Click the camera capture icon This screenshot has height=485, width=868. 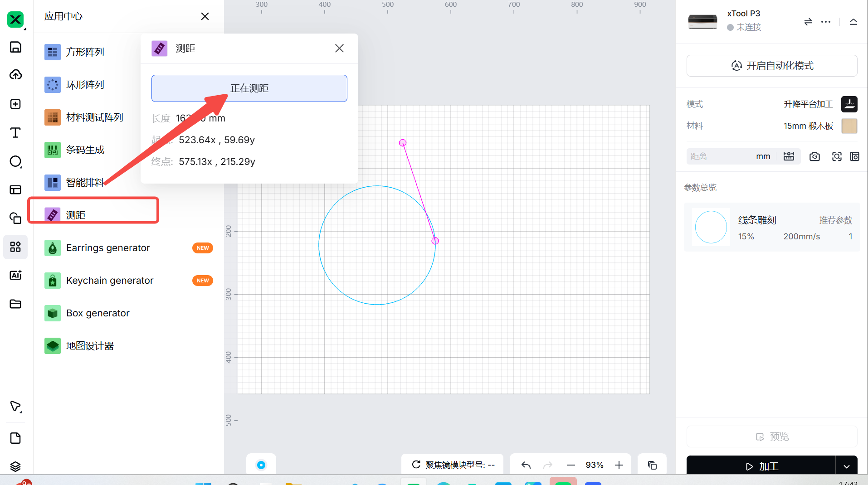[814, 156]
